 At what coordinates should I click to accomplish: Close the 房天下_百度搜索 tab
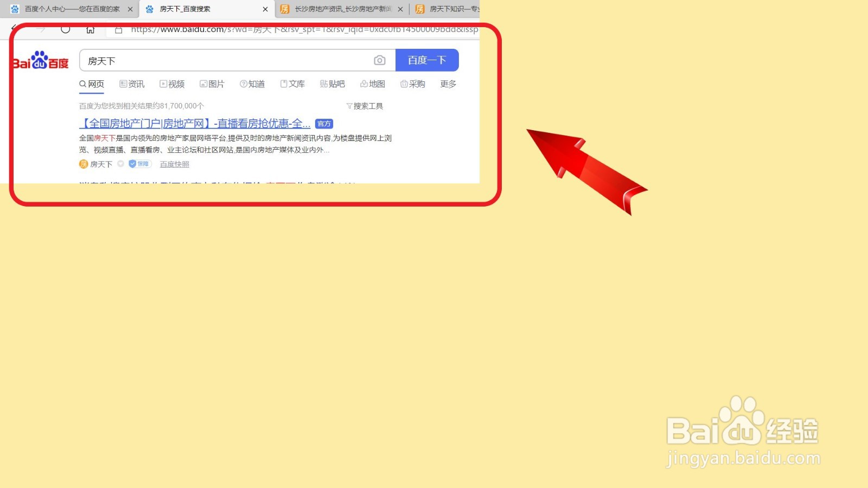click(x=265, y=9)
